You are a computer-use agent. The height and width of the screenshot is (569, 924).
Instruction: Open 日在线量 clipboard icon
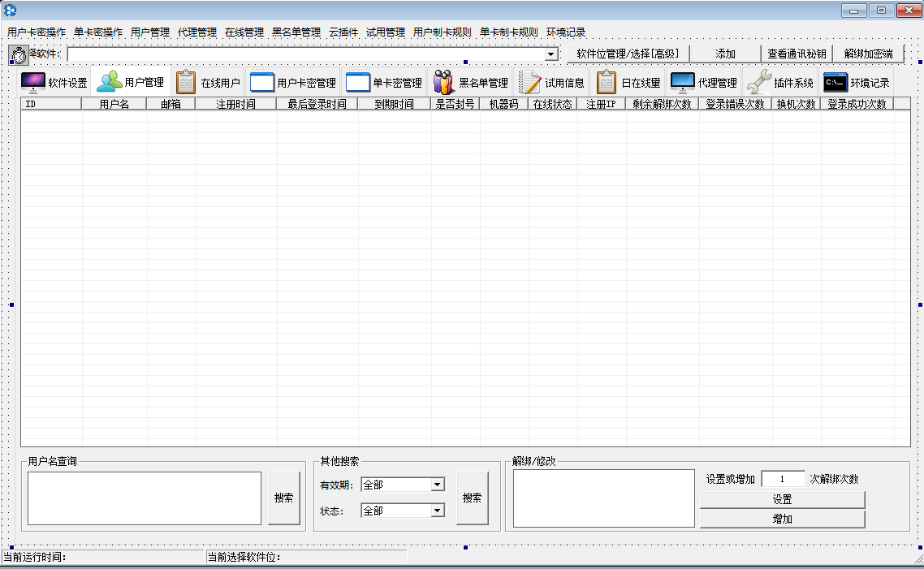point(607,83)
